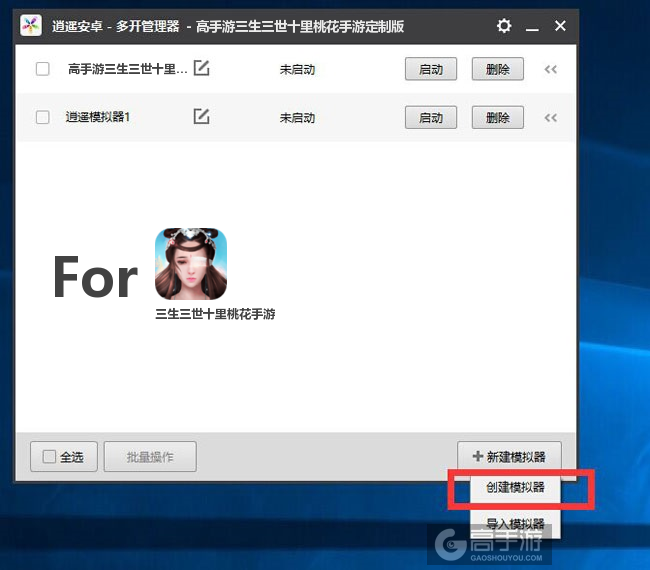Select the 逍遥模拟器1 row checkbox
Viewport: 650px width, 570px height.
click(x=42, y=117)
